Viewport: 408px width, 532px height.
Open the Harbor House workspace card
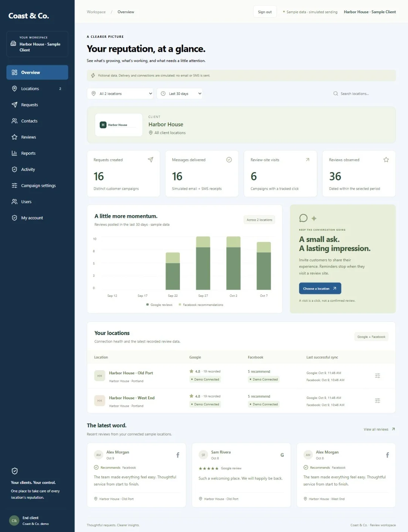[x=37, y=44]
